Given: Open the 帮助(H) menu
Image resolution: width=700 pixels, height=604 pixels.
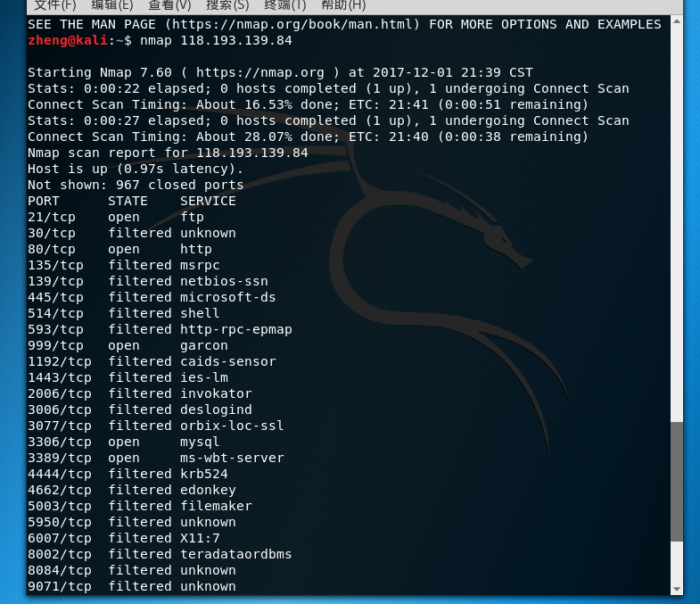Looking at the screenshot, I should 343,5.
